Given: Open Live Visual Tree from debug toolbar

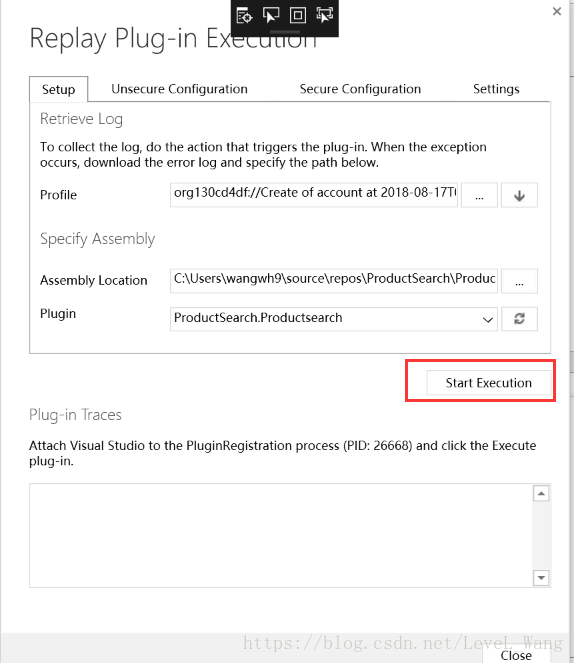Looking at the screenshot, I should [244, 16].
